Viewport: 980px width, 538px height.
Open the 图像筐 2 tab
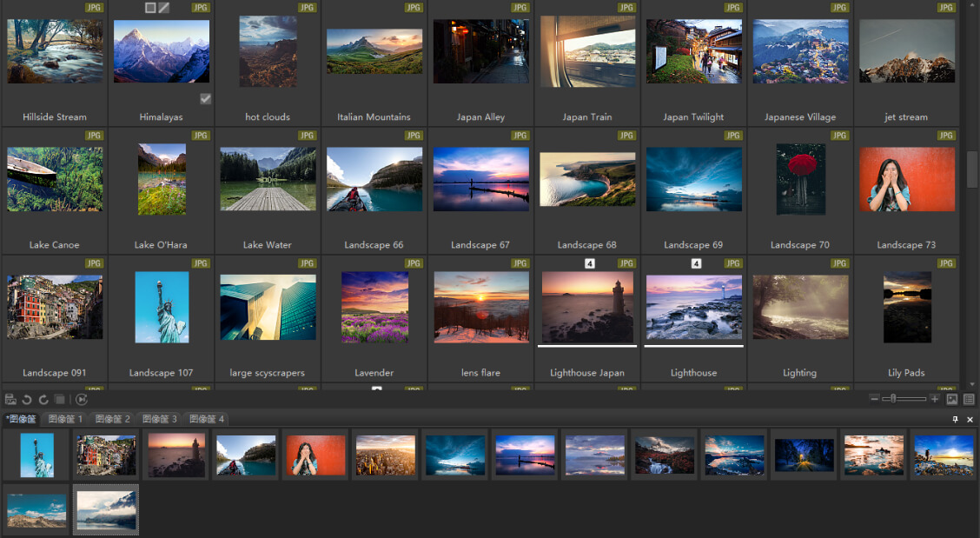point(112,419)
